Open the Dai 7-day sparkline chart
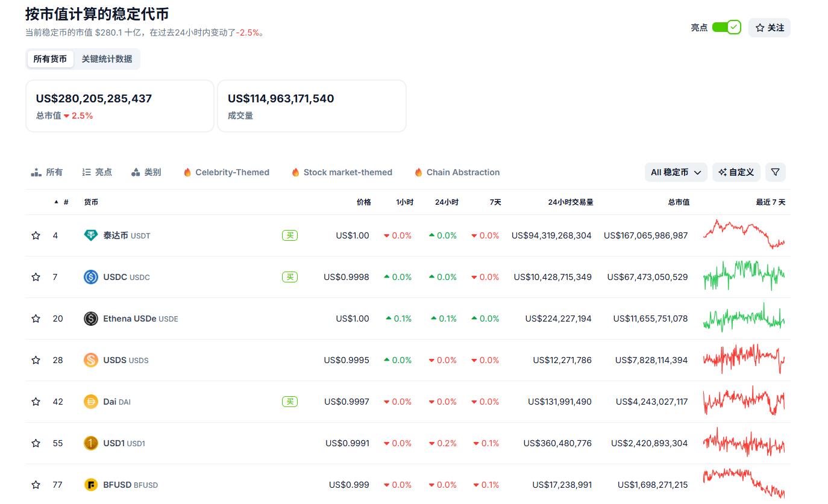The height and width of the screenshot is (504, 828). click(744, 401)
